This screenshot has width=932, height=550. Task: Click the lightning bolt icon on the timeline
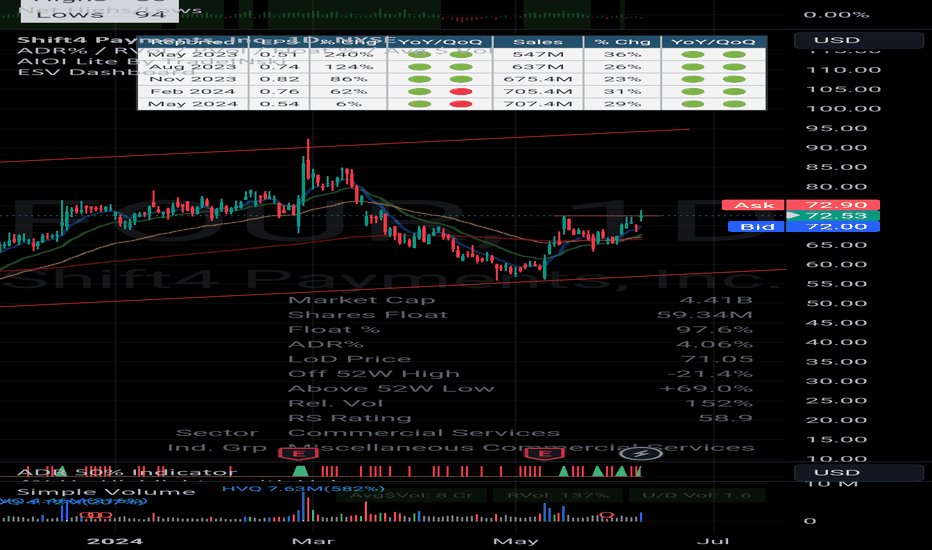tap(641, 454)
